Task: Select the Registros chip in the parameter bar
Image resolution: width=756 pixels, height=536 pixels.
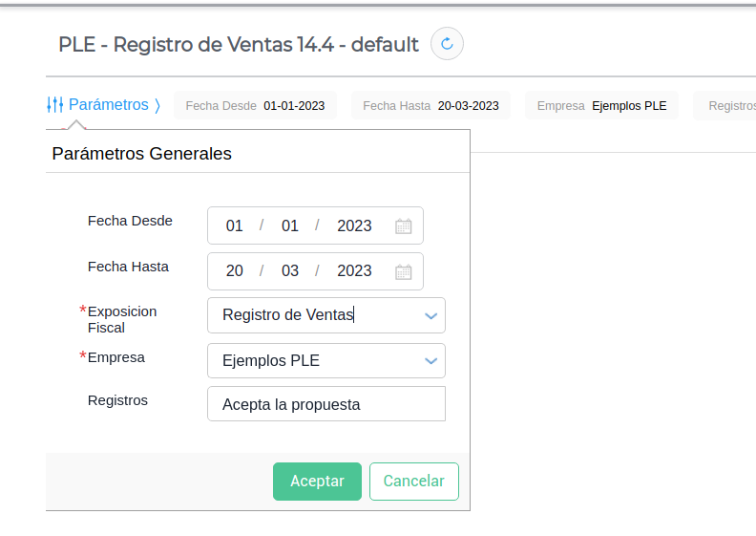Action: click(724, 106)
